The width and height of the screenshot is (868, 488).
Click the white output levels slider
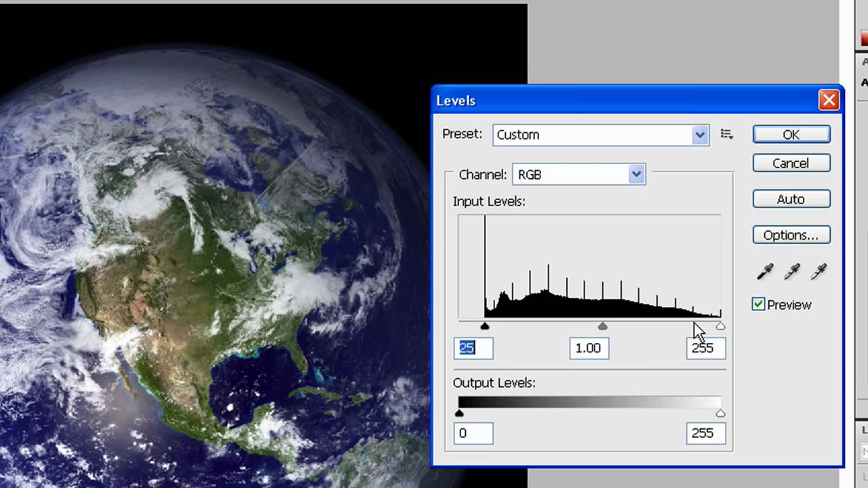(720, 413)
